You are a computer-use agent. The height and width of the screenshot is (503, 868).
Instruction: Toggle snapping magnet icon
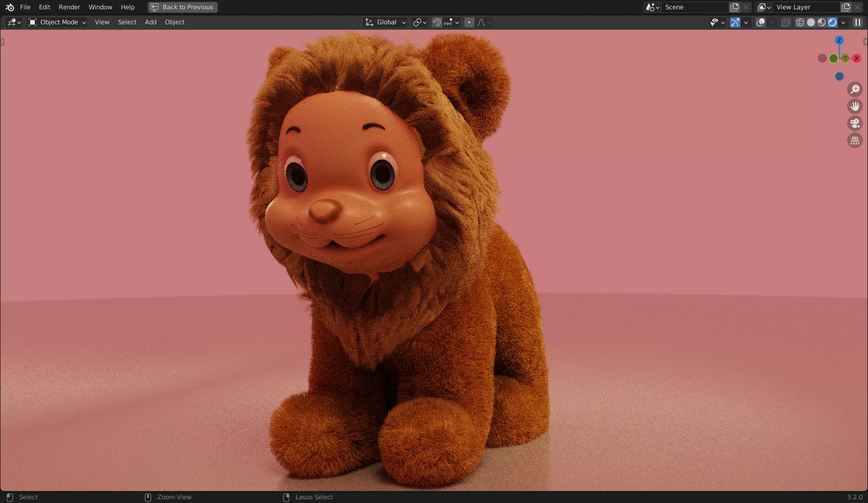[437, 22]
